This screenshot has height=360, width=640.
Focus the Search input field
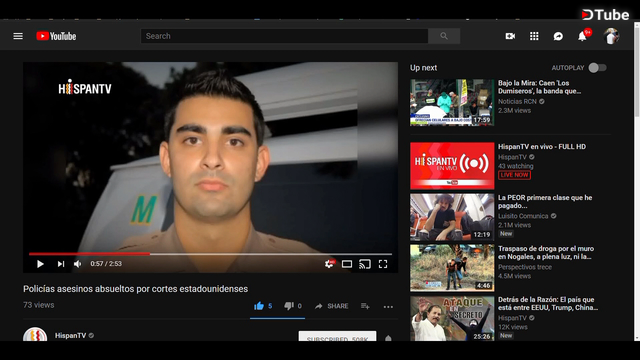(284, 36)
